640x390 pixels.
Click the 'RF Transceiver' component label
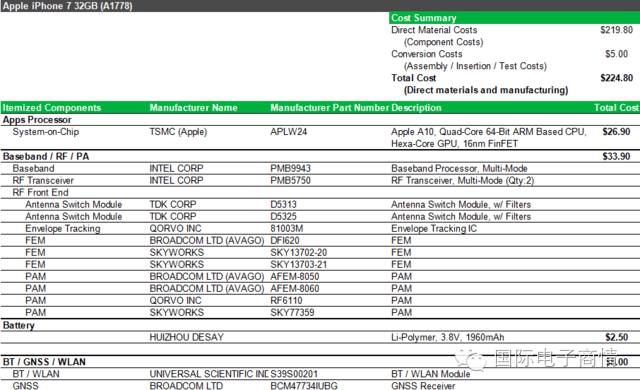(43, 180)
